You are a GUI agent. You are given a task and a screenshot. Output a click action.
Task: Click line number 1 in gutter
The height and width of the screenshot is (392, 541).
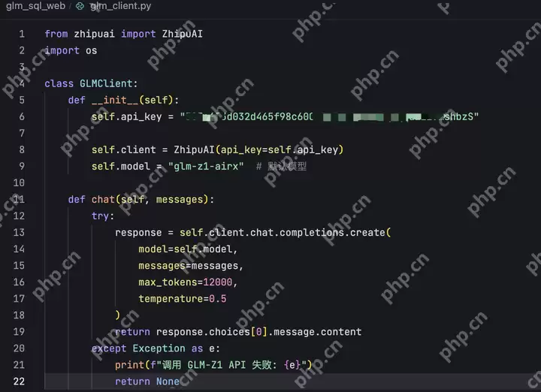point(22,34)
